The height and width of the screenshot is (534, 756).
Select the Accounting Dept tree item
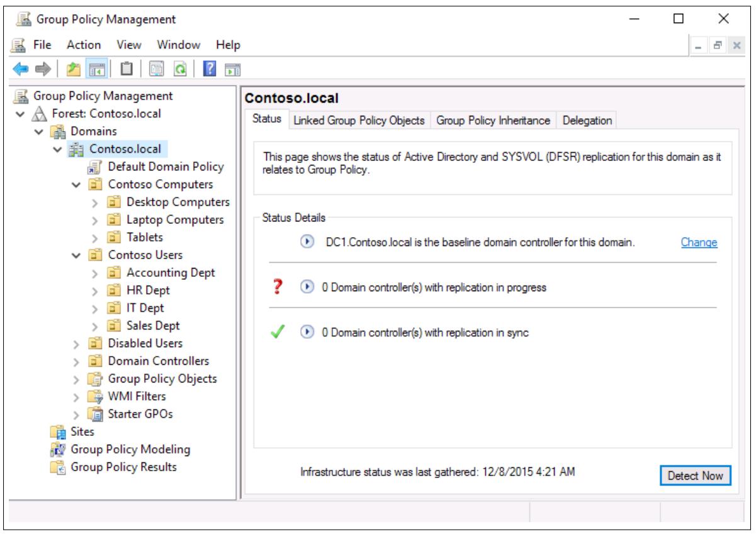pos(171,272)
